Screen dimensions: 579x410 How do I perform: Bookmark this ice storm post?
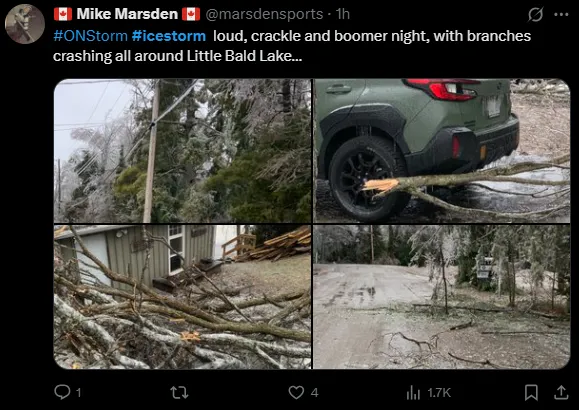point(531,392)
